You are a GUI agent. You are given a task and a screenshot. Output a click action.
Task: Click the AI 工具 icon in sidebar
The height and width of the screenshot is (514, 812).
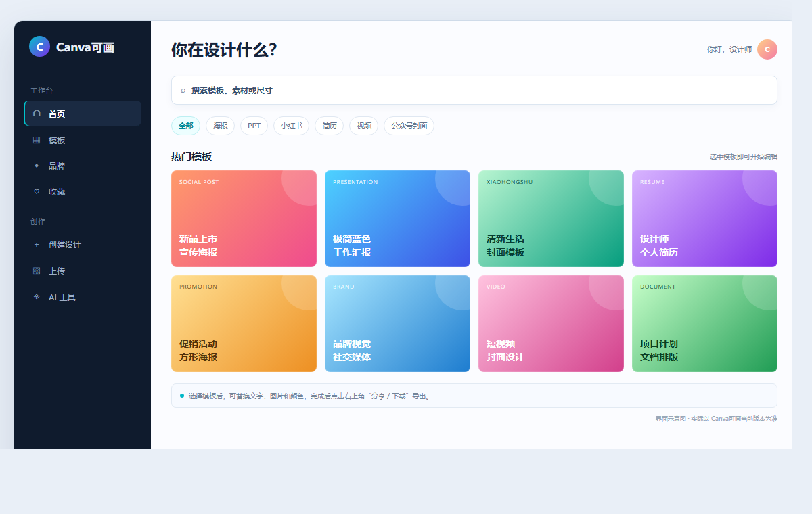pyautogui.click(x=37, y=297)
